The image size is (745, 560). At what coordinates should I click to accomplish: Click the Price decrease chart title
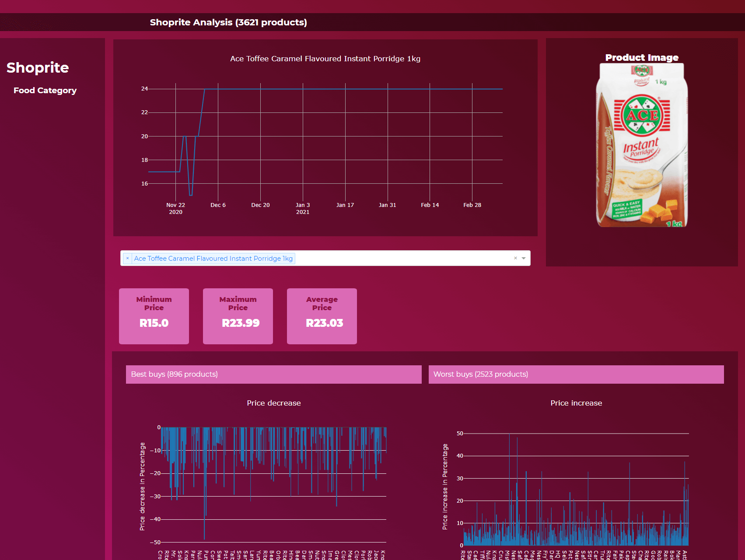click(273, 403)
